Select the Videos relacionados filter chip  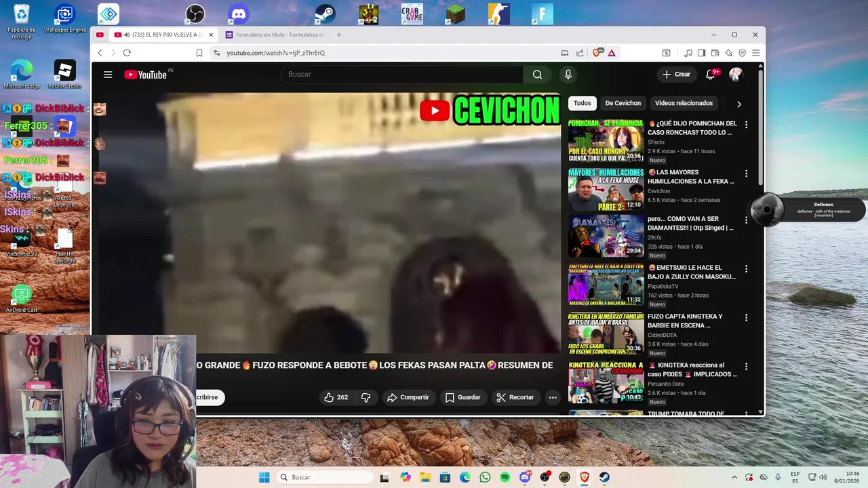pos(684,103)
